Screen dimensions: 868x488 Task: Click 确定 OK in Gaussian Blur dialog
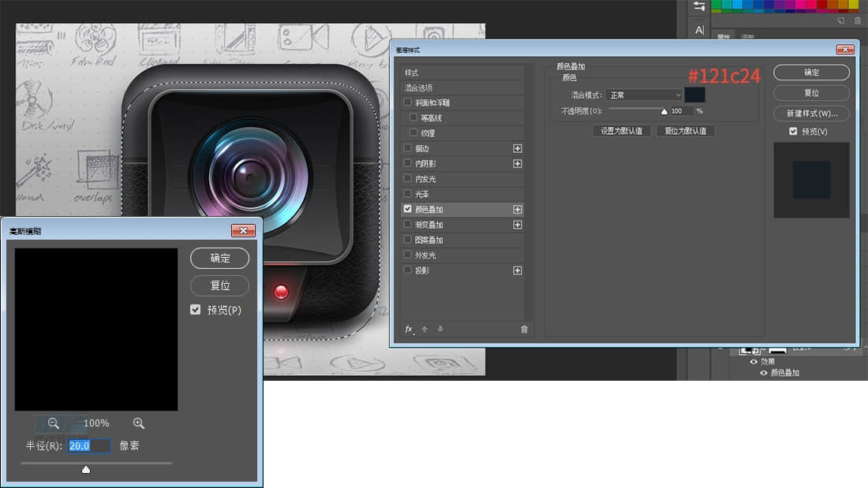point(220,259)
